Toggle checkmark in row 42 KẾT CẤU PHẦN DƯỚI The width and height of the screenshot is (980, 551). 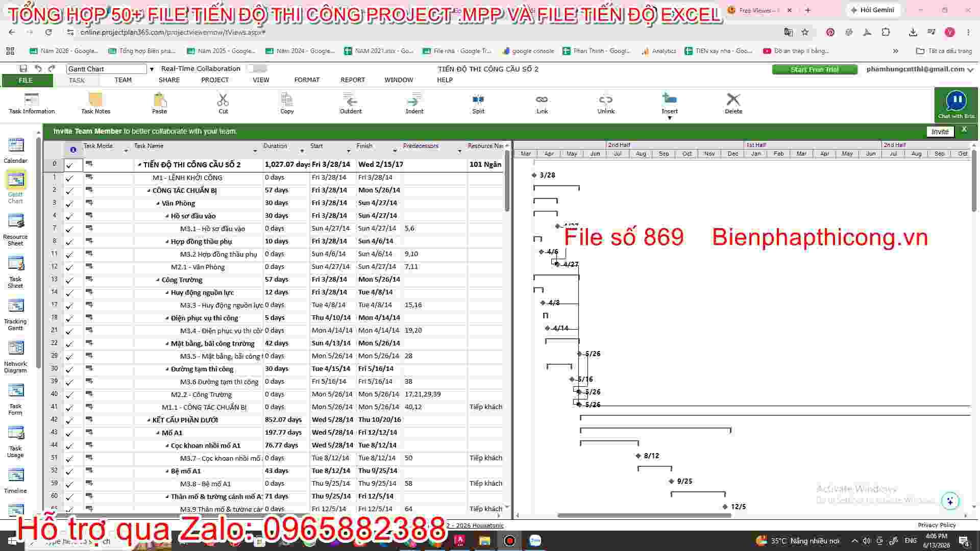pos(70,420)
